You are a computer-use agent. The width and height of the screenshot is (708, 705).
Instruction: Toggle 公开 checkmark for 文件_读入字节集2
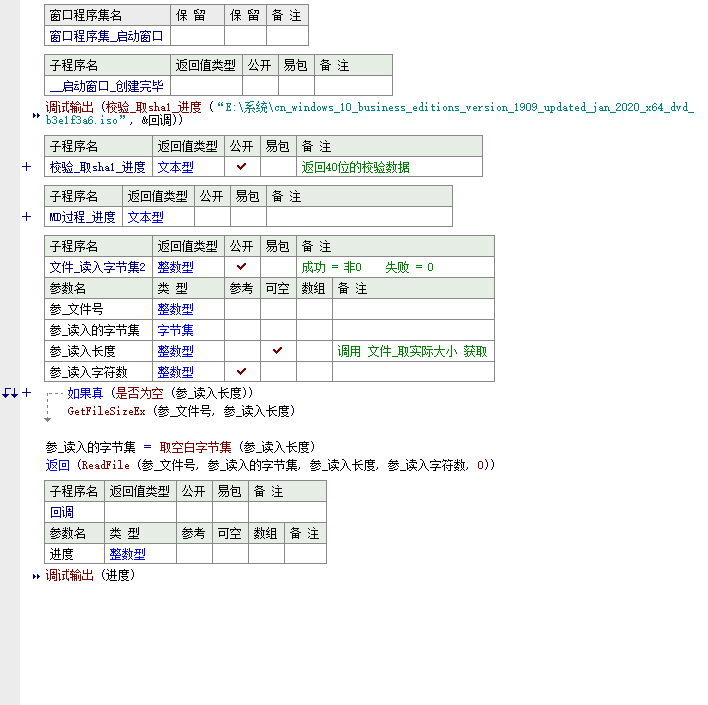tap(242, 266)
